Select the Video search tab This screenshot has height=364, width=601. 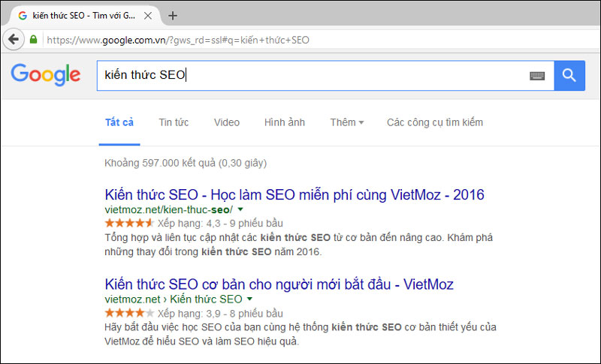click(x=227, y=122)
